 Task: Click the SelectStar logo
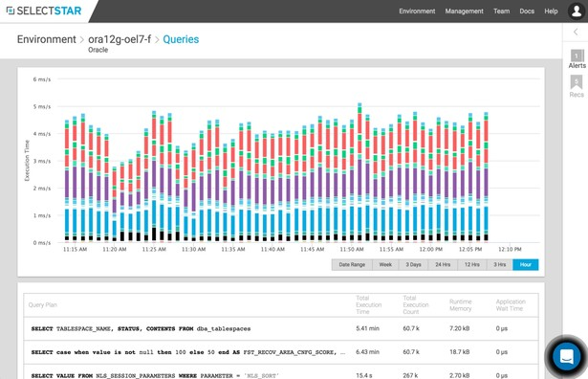click(x=44, y=11)
